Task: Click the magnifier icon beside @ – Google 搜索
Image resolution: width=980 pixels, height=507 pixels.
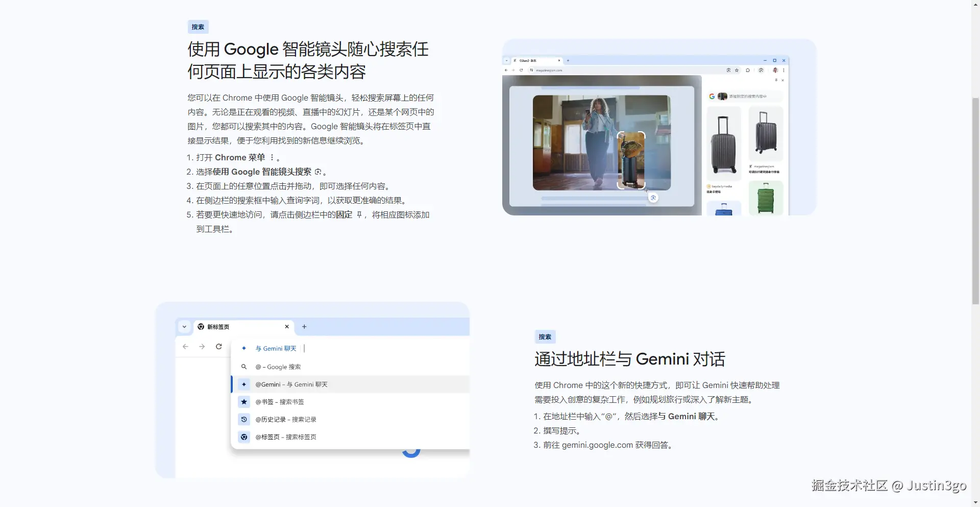Action: 244,367
